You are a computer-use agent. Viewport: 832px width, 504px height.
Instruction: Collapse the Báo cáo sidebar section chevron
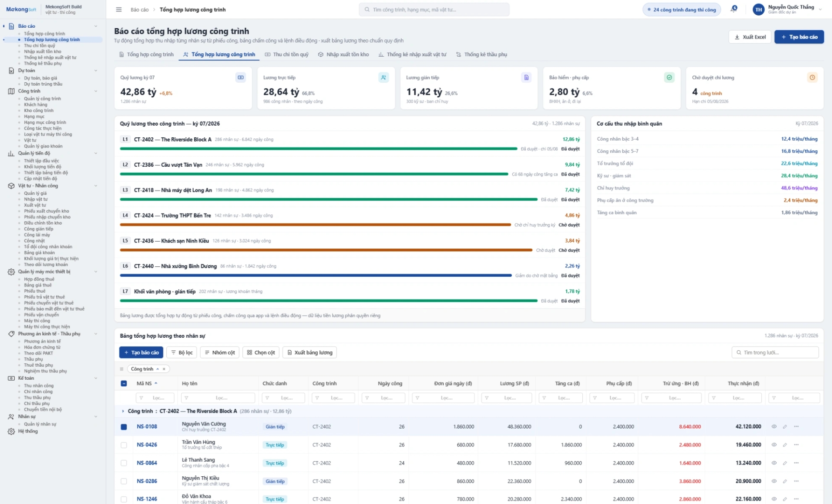[x=96, y=26]
